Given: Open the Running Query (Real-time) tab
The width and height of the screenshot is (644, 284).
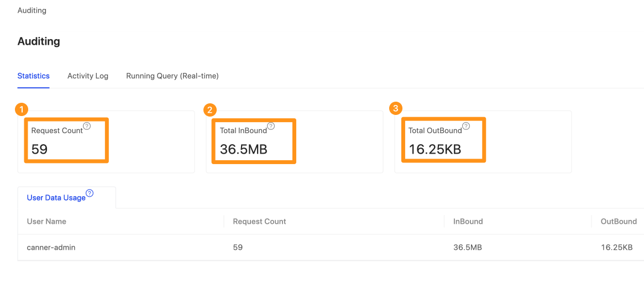Looking at the screenshot, I should (x=172, y=76).
